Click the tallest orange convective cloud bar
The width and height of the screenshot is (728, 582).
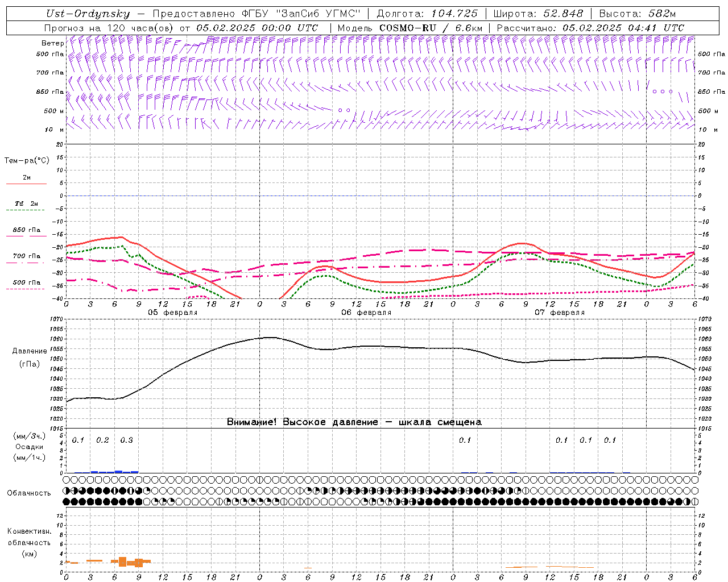(x=122, y=562)
